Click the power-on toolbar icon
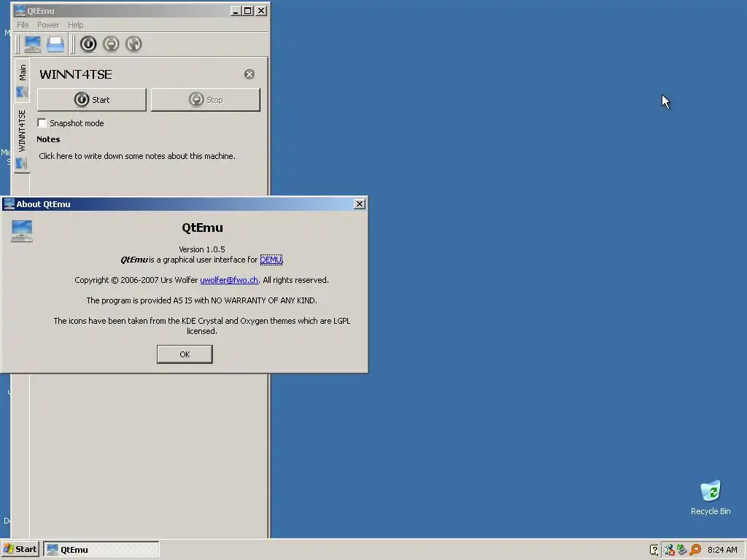747x560 pixels. coord(88,44)
